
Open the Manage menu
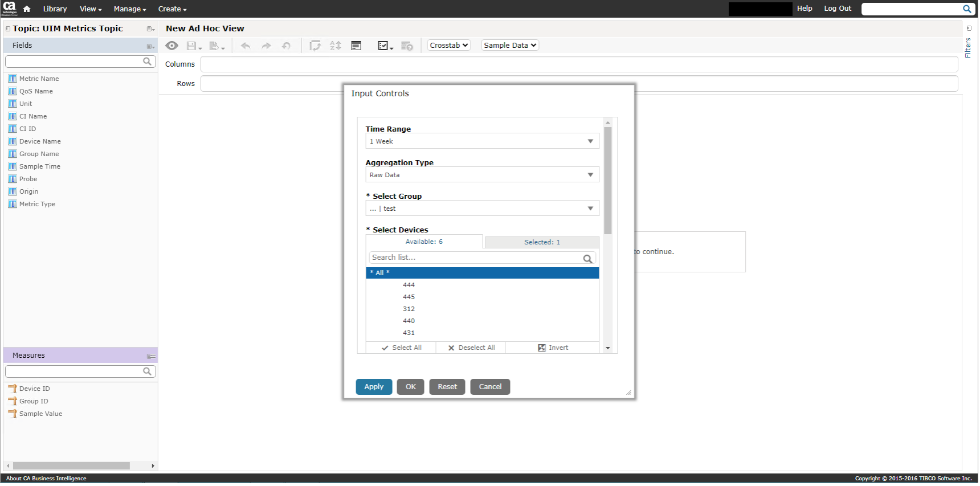coord(129,9)
